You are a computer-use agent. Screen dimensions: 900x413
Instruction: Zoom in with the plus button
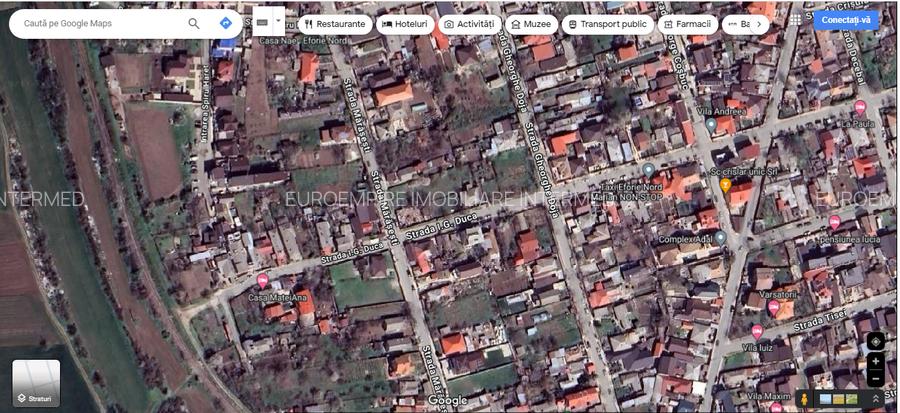point(875,361)
